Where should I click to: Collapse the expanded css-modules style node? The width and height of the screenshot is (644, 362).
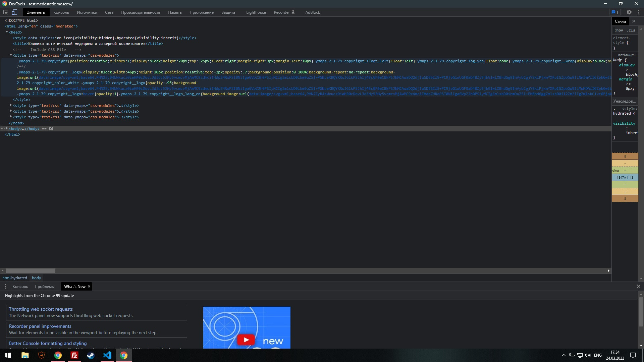(11, 55)
